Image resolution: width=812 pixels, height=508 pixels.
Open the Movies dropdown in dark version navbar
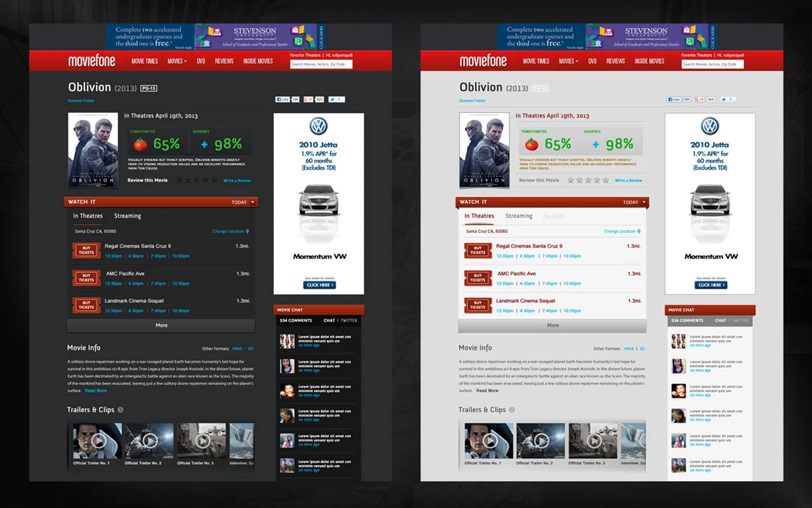pyautogui.click(x=177, y=62)
